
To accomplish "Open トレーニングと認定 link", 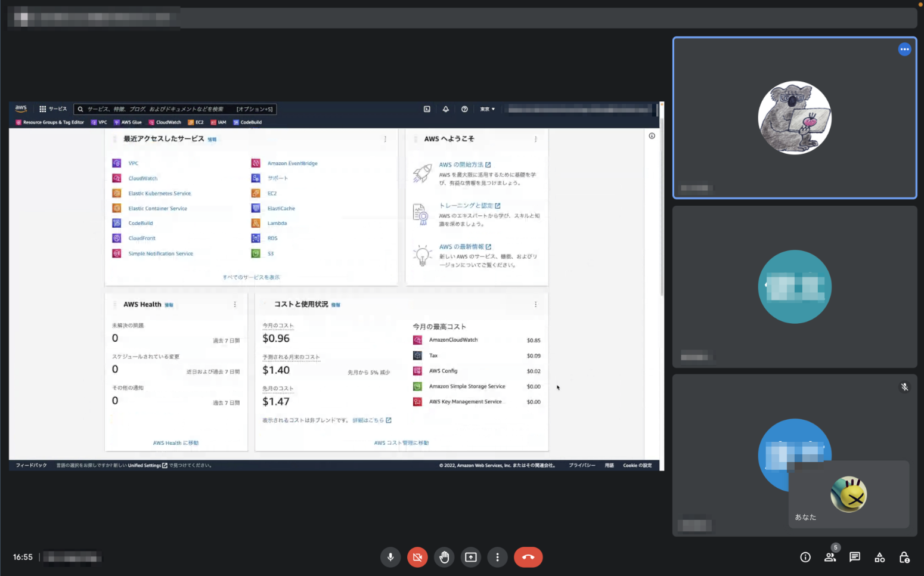I will coord(470,206).
